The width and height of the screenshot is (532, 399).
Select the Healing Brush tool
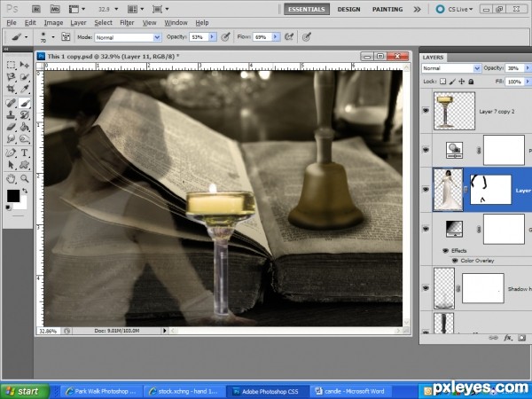click(x=11, y=103)
